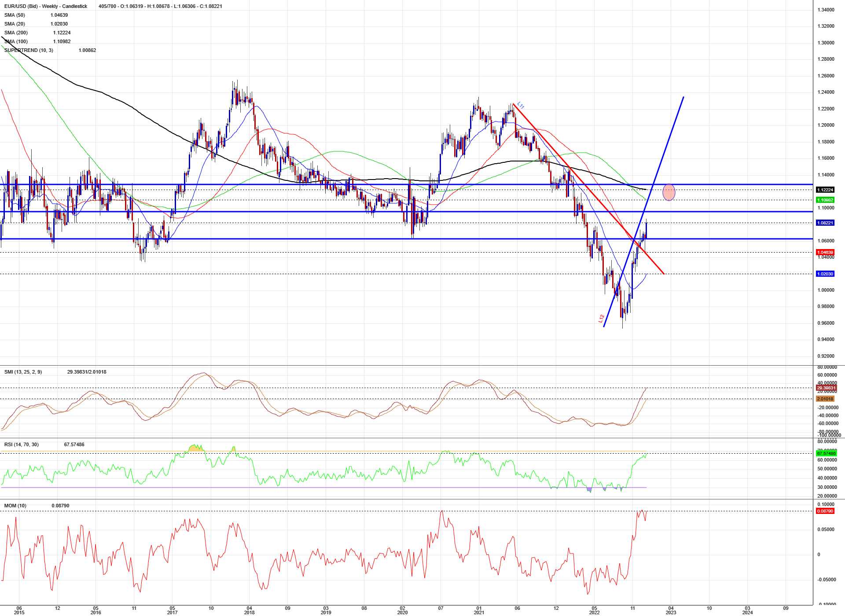The height and width of the screenshot is (616, 845).
Task: Select the SMA (200) indicator label
Action: point(16,33)
